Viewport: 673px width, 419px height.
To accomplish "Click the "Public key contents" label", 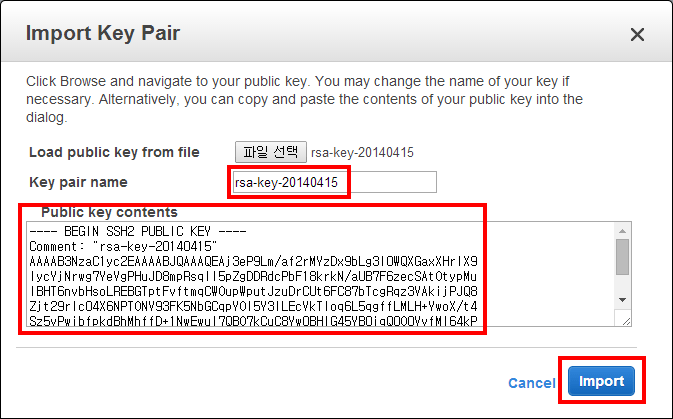I will pyautogui.click(x=109, y=212).
